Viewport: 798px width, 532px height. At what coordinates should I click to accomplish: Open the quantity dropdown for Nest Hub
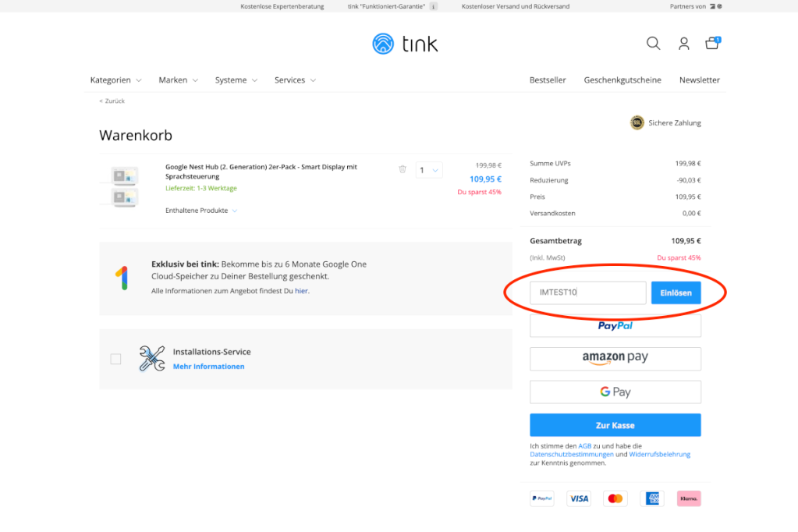(429, 170)
